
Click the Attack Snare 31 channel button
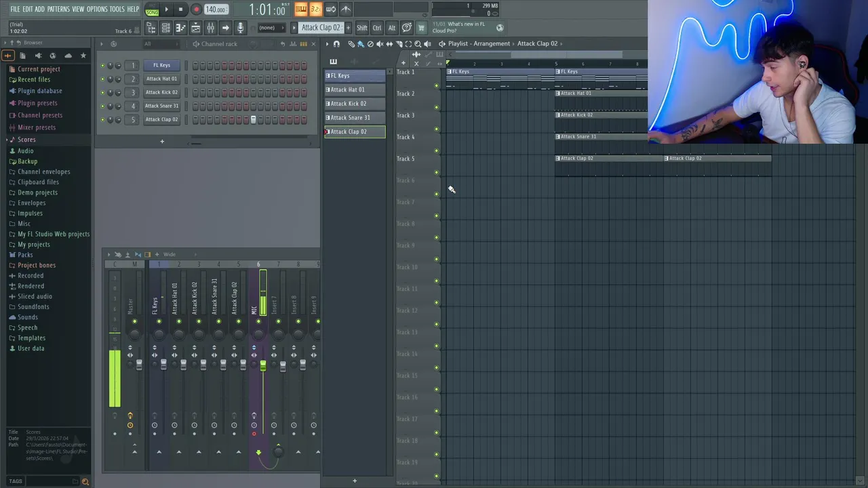tap(161, 106)
